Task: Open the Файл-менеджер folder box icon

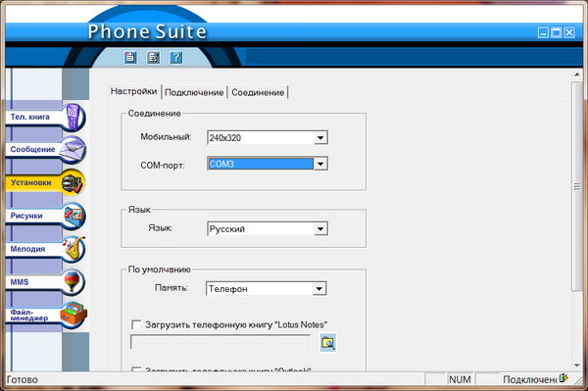Action: tap(73, 315)
